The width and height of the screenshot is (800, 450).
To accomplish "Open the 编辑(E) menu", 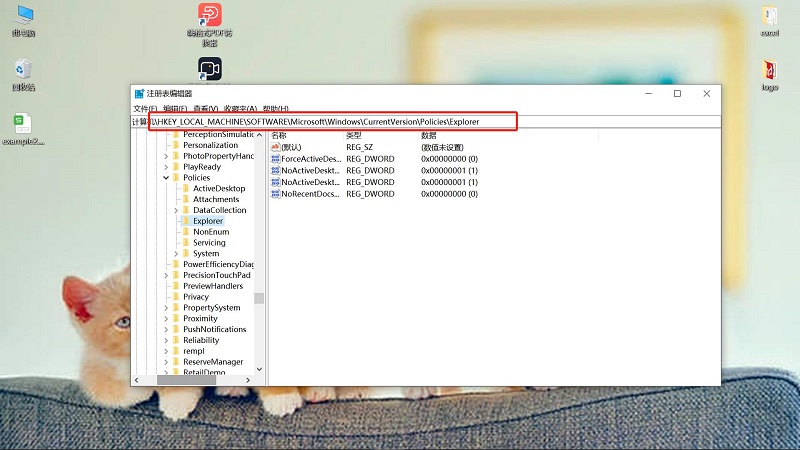I will (175, 109).
